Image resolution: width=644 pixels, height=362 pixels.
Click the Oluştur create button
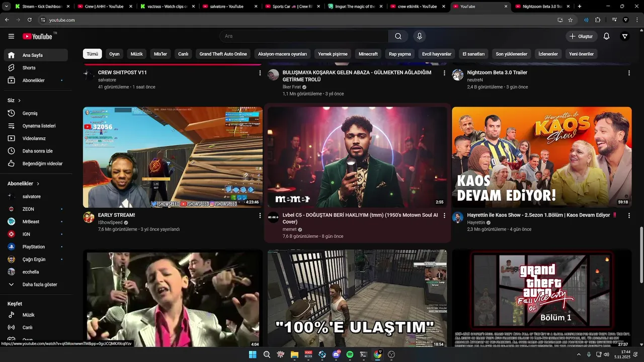pos(581,36)
